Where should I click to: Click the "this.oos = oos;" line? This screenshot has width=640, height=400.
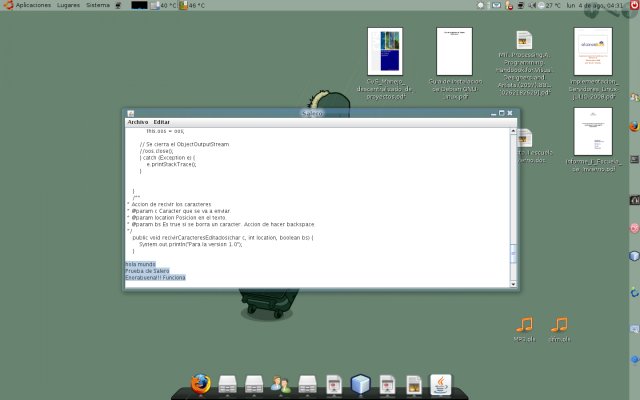click(165, 131)
